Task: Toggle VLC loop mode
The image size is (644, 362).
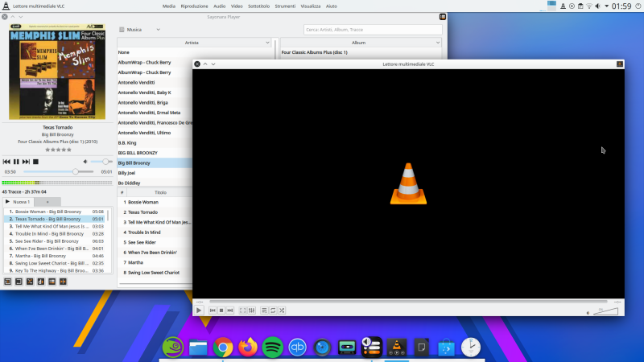Action: [x=273, y=311]
